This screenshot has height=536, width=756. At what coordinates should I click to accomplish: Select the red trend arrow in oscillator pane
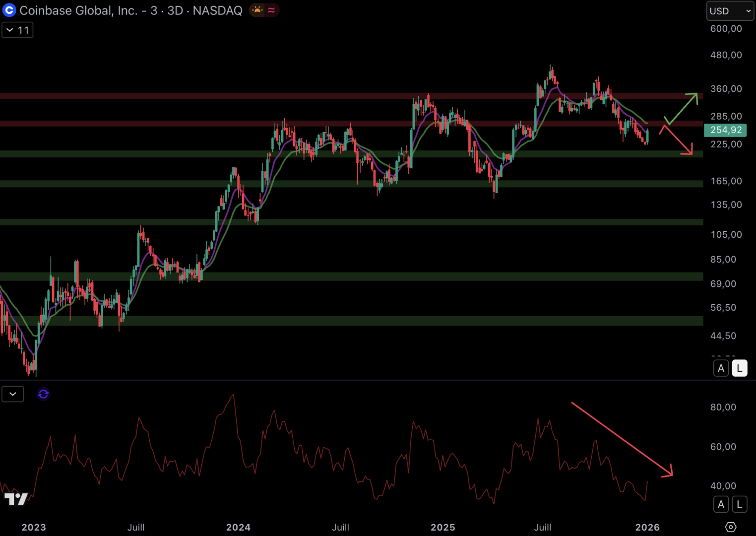[x=622, y=439]
